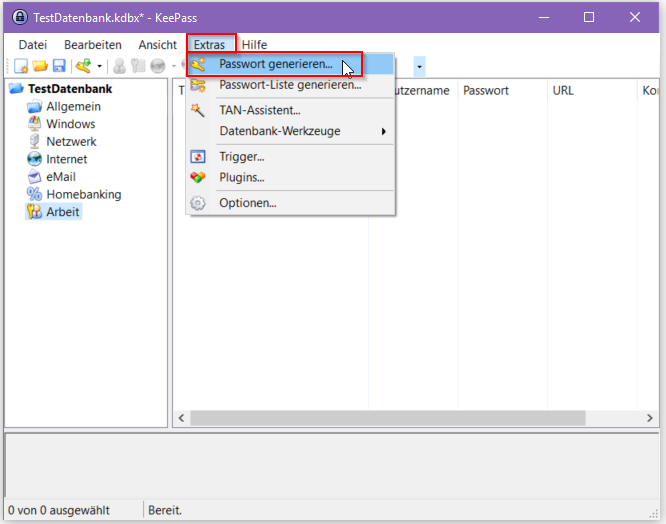Open the TAN-Assistent… menu entry
Image resolution: width=666 pixels, height=524 pixels.
coord(291,110)
